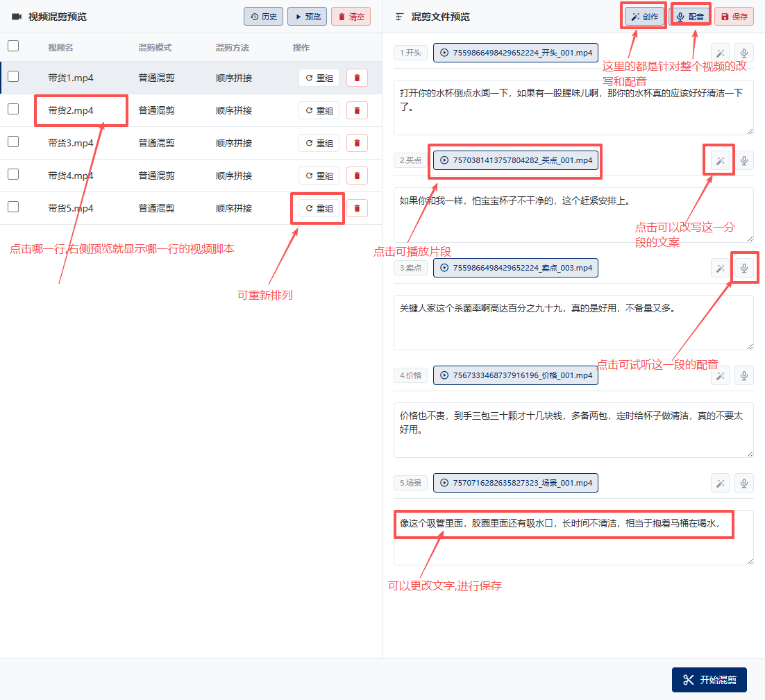The image size is (765, 700).
Task: Regroup 带货2.mp4 with 重组 button
Action: coord(319,111)
